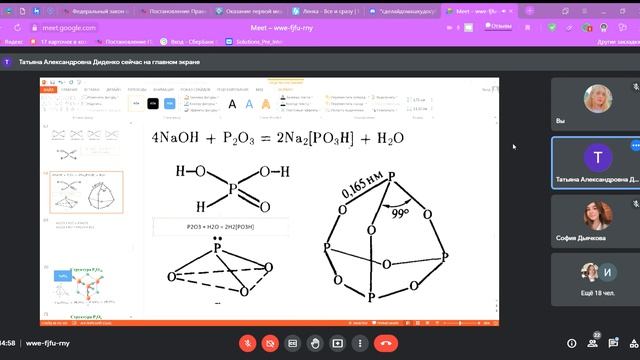
Task: Bookmark this page using bookmark icon
Action: pyautogui.click(x=527, y=28)
